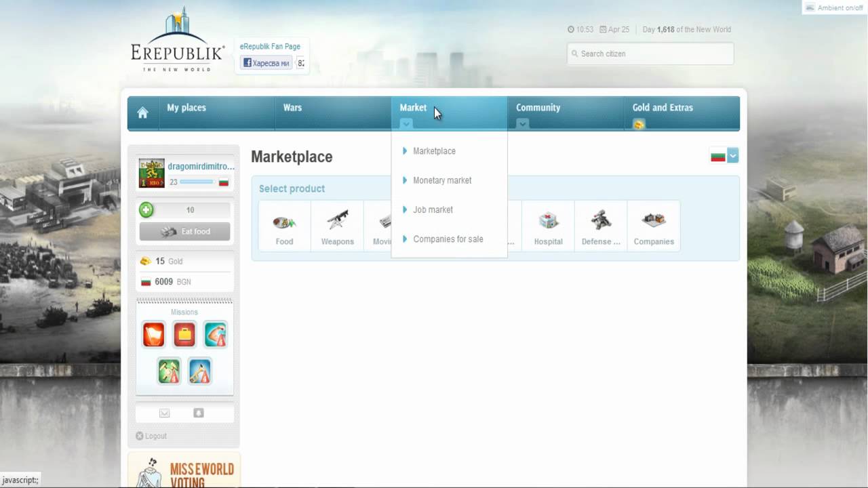Click the experience level progress bar
868x488 pixels.
[197, 182]
